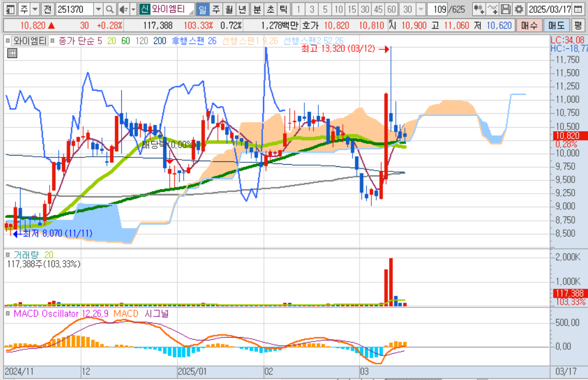Open chart settings gear icon
Viewport: 588px width, 380px height.
519,9
